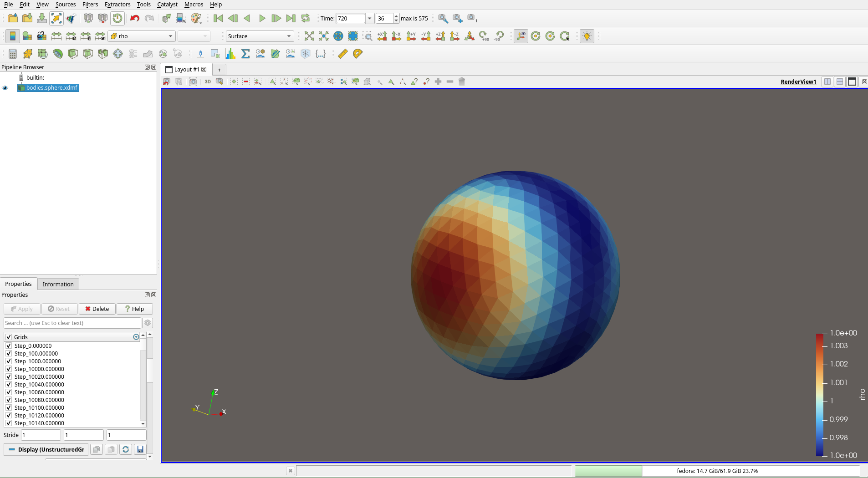Click the properties search input field
Screen dimensions: 868x478
pyautogui.click(x=72, y=323)
